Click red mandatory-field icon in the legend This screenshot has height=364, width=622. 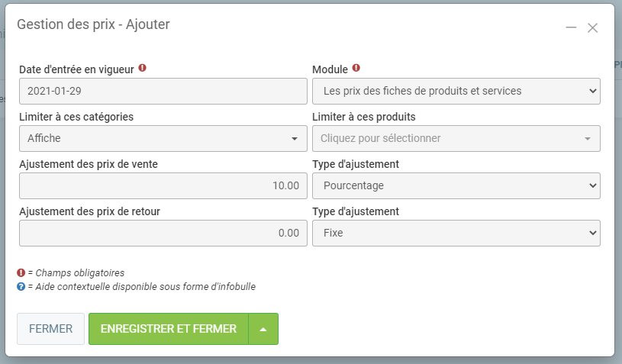click(x=21, y=272)
